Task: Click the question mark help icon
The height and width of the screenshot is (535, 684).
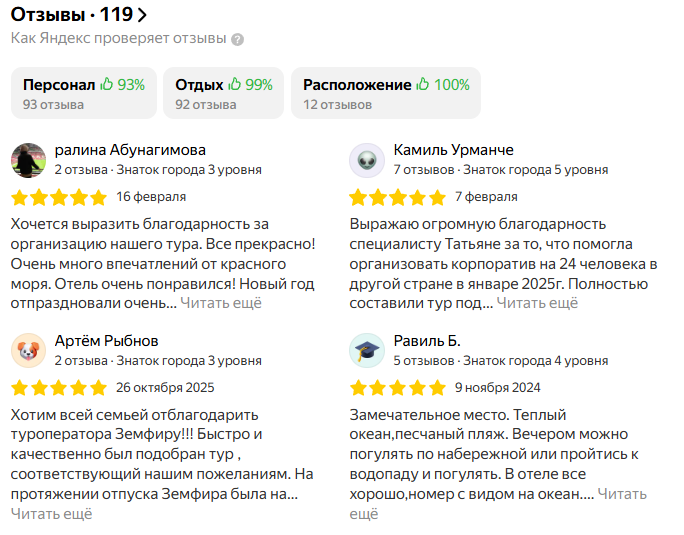Action: (x=238, y=40)
